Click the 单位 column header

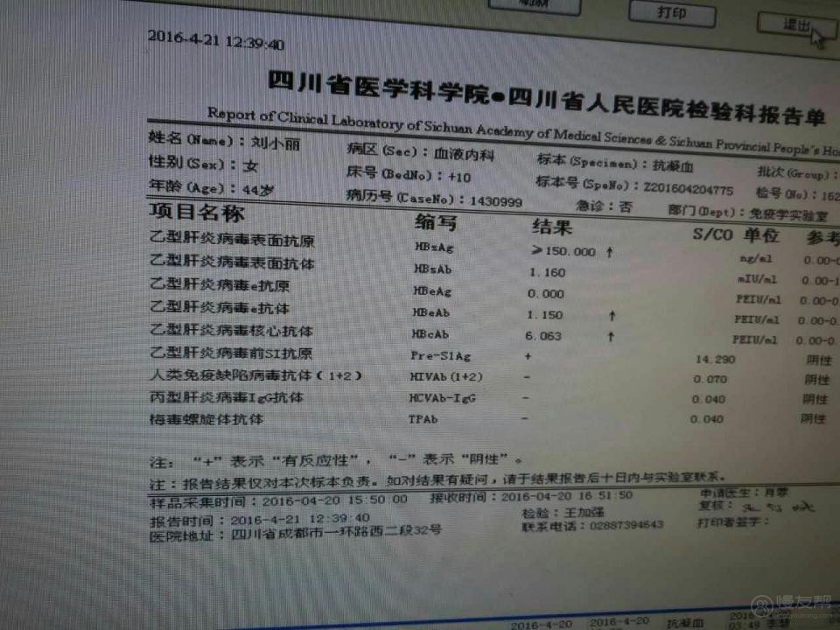pos(760,235)
